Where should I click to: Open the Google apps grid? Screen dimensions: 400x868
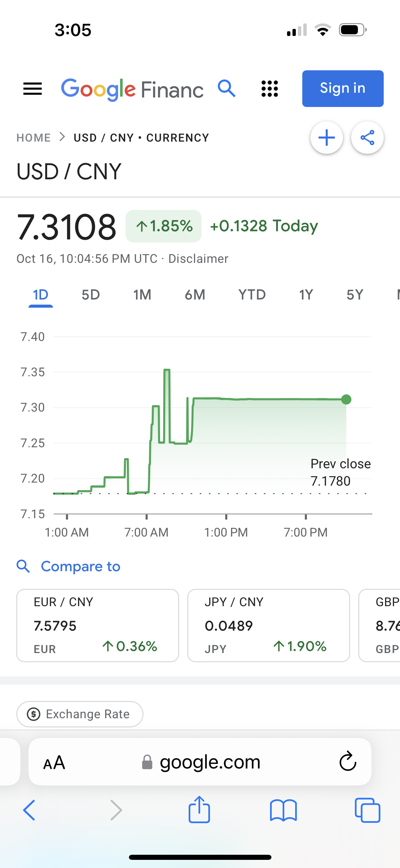point(270,89)
